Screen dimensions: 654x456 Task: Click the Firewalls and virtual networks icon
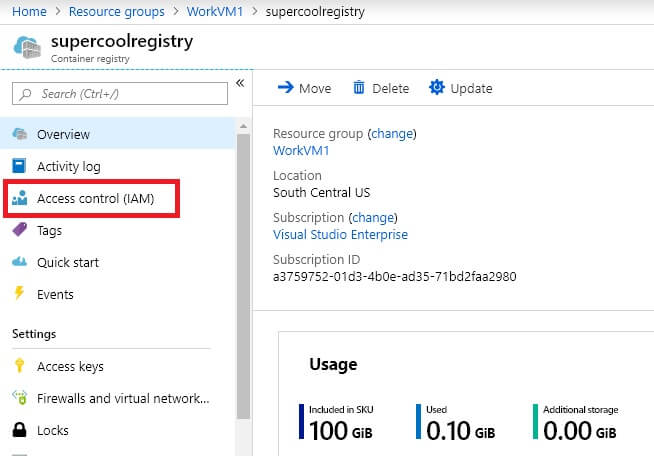(x=20, y=397)
